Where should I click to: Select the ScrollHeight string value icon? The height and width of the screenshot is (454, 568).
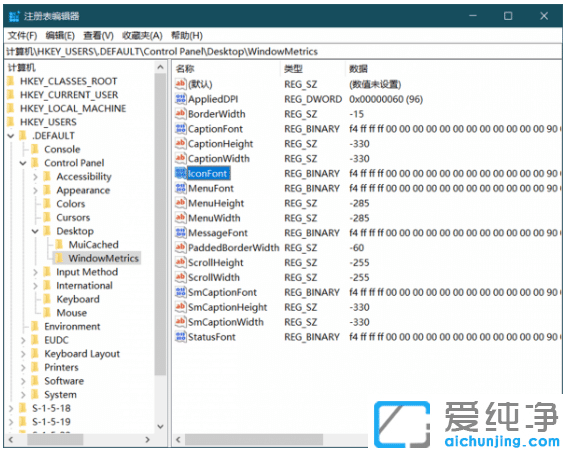click(180, 262)
